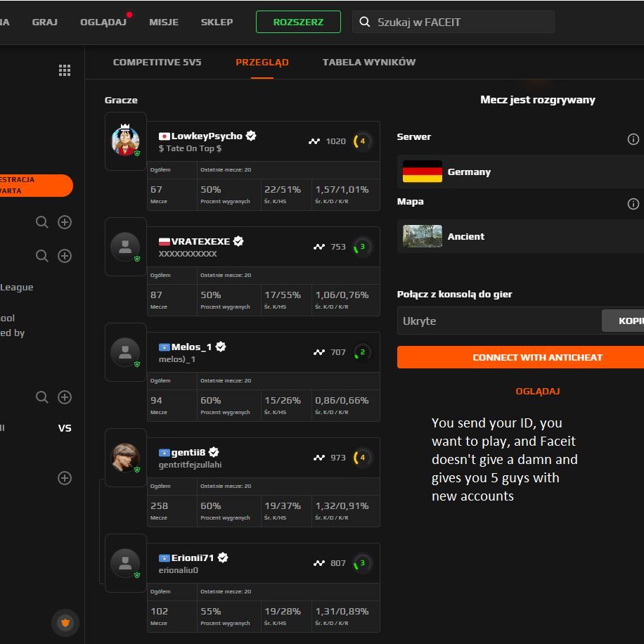
Task: Open gentii8's profile avatar
Action: point(125,458)
